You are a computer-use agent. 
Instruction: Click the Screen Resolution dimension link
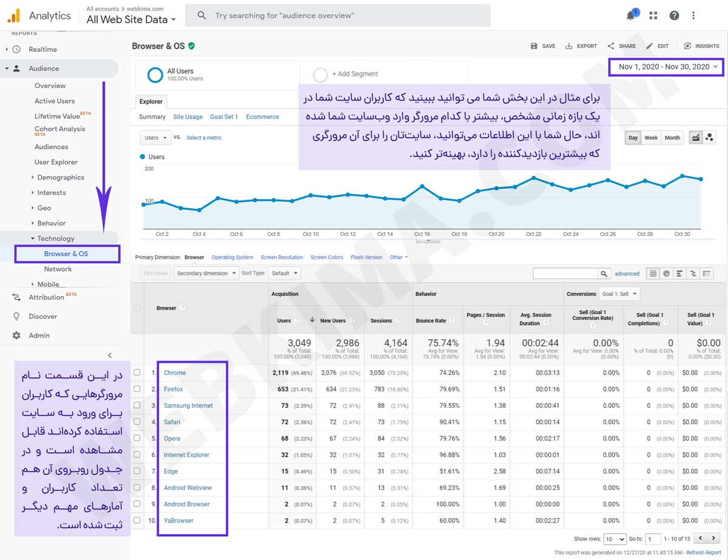tap(281, 257)
